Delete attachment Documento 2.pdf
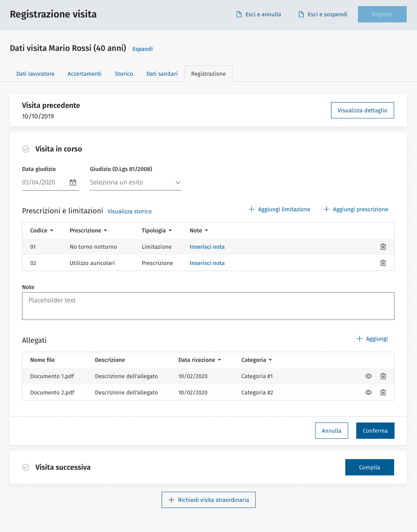The image size is (417, 532). tap(383, 393)
